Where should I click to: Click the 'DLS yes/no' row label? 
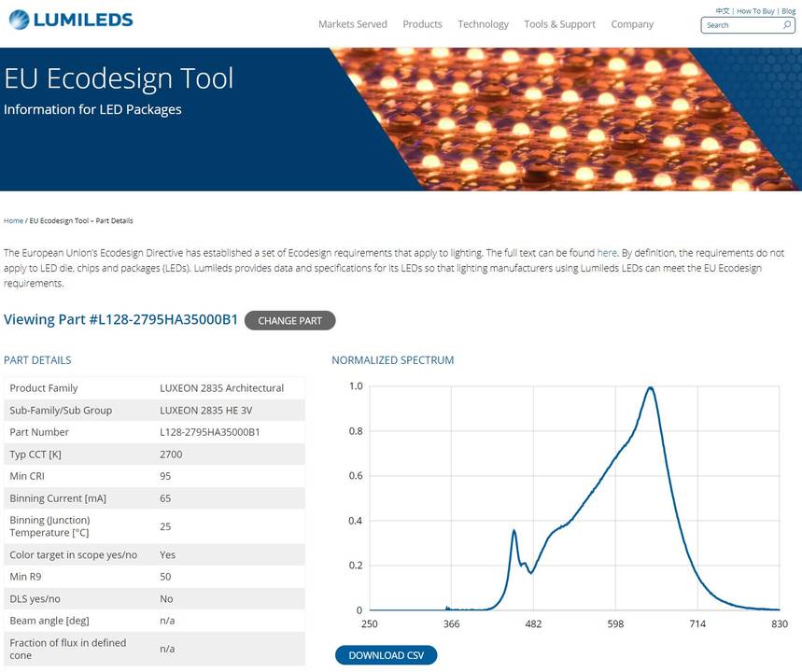[x=35, y=599]
